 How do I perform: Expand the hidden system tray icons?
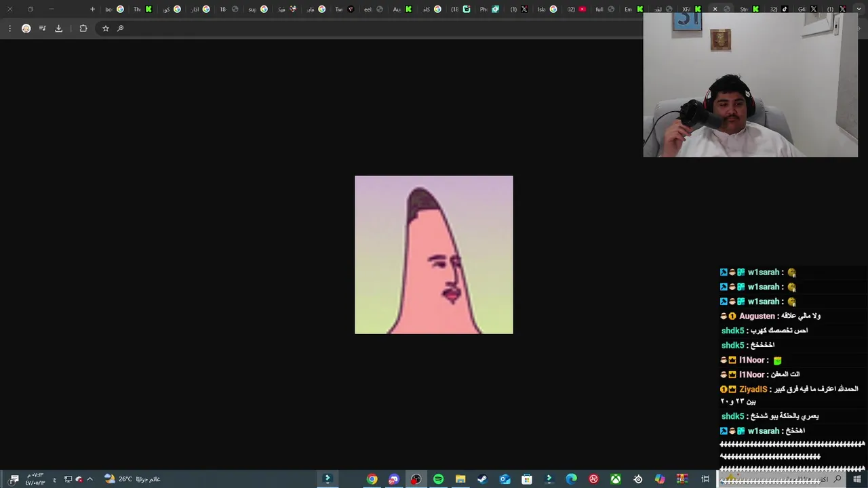tap(90, 479)
